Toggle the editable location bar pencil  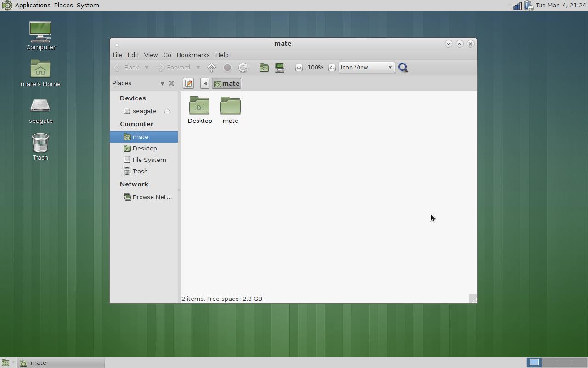(x=188, y=83)
